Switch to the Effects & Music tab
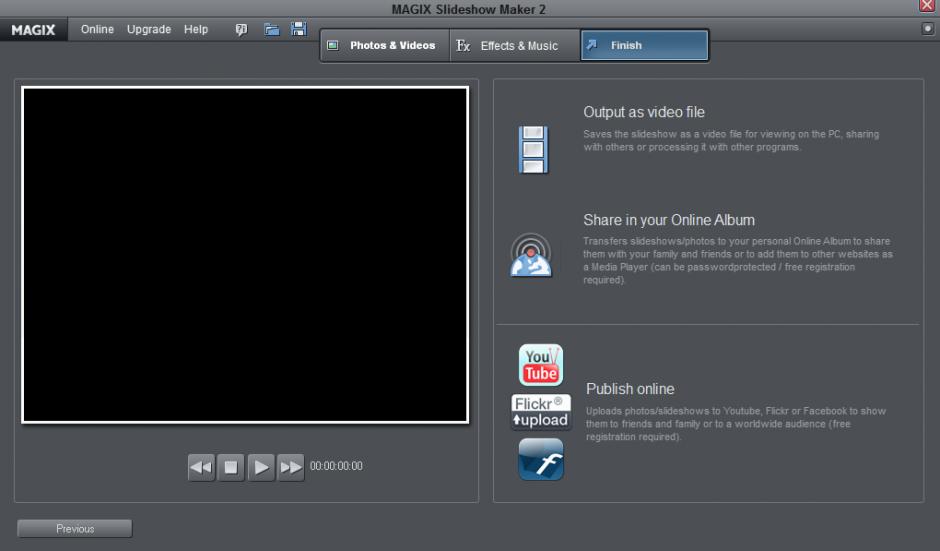The width and height of the screenshot is (940, 551). tap(515, 46)
